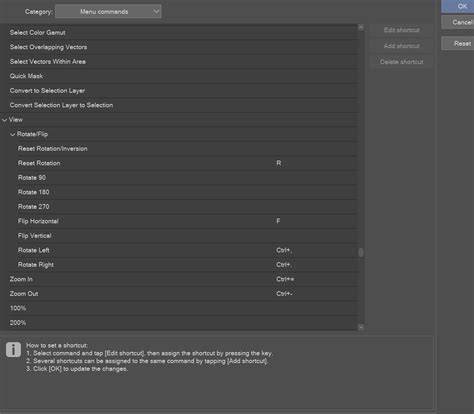Select the Flip Horizontal command row
This screenshot has width=474, height=414.
point(183,221)
